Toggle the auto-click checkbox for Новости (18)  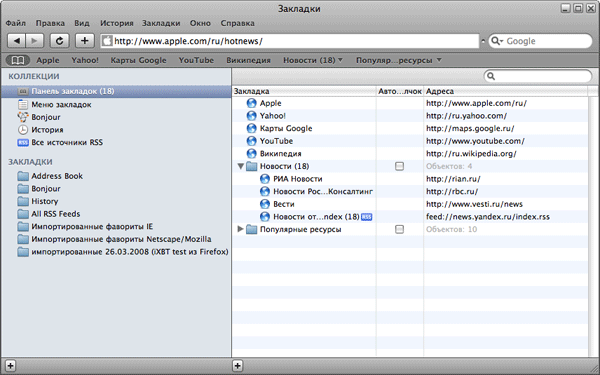click(x=399, y=166)
